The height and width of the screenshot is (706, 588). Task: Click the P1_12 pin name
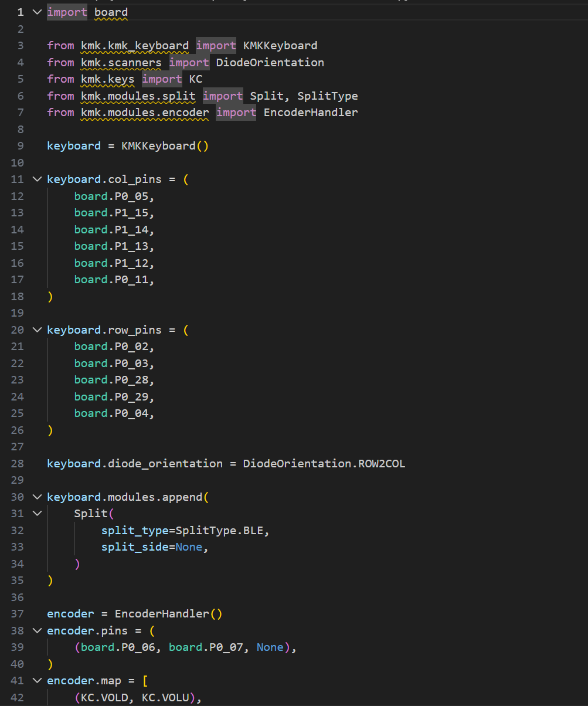[x=131, y=263]
